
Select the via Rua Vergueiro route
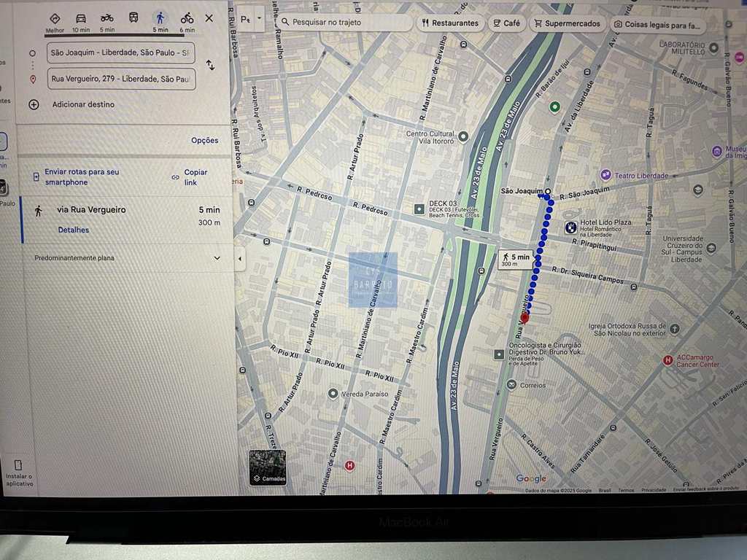coord(128,220)
